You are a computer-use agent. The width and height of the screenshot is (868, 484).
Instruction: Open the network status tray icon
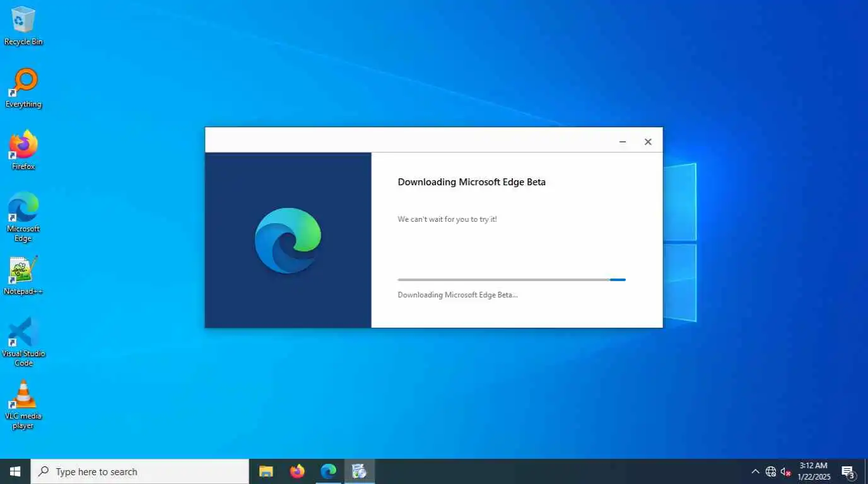click(x=771, y=471)
